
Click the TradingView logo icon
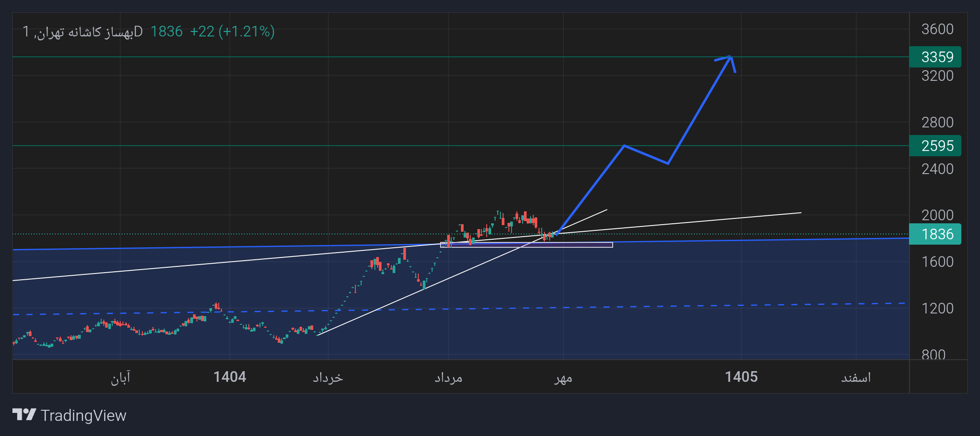24,415
